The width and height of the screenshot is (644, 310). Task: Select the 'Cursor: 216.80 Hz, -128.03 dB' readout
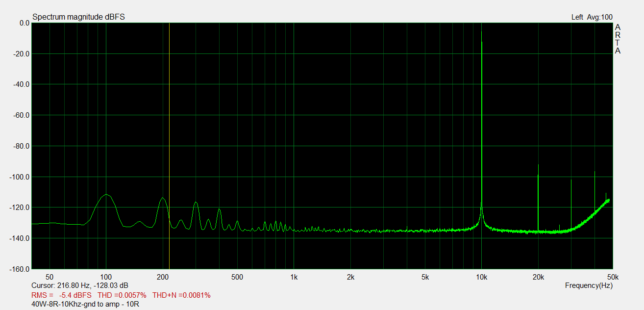click(80, 285)
